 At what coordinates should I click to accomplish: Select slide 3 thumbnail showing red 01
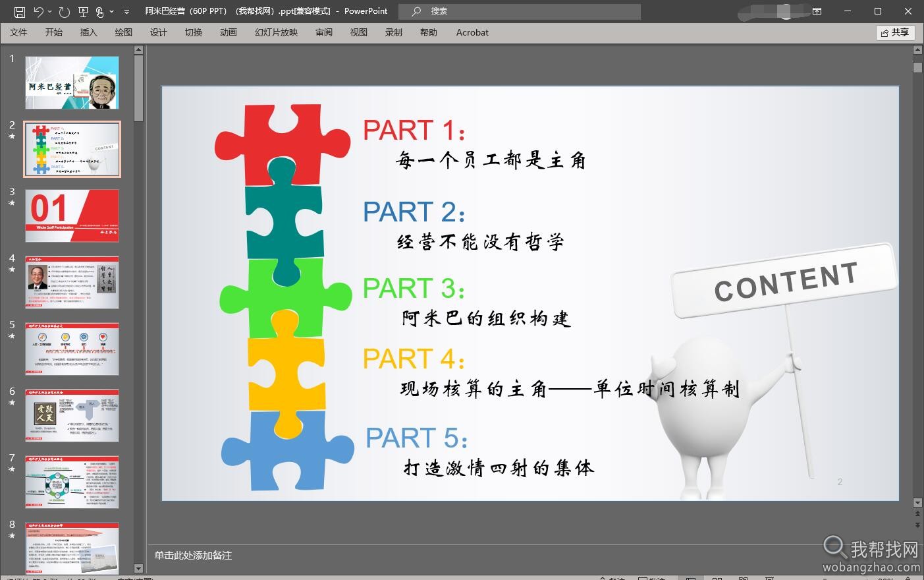72,216
